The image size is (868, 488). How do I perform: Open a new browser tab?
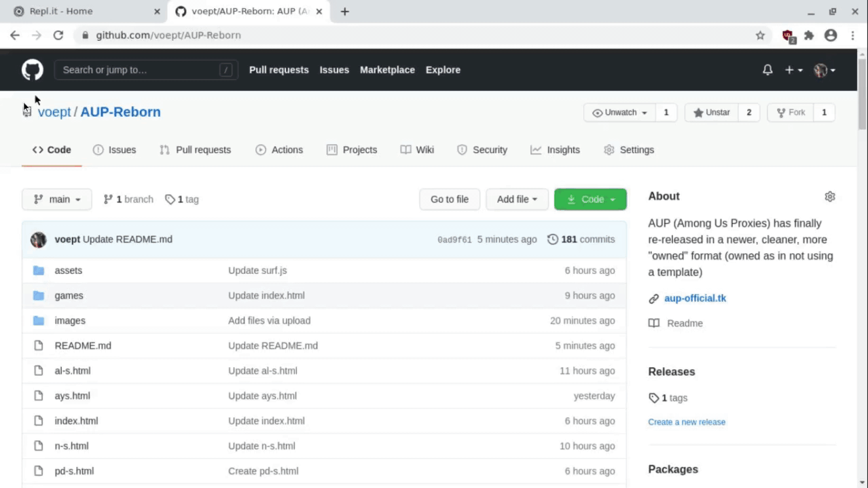tap(345, 12)
